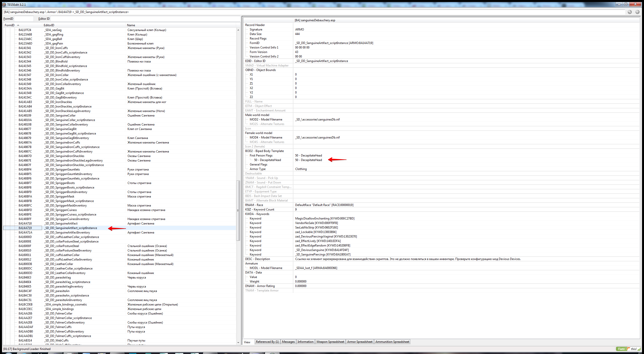Click the FormID column sort arrow
Screen dimensions: 644x354
coord(18,25)
